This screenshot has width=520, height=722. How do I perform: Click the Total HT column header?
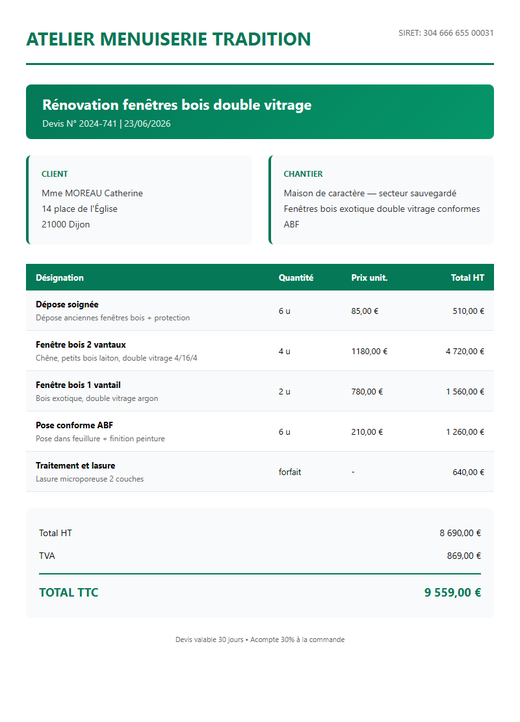click(467, 278)
